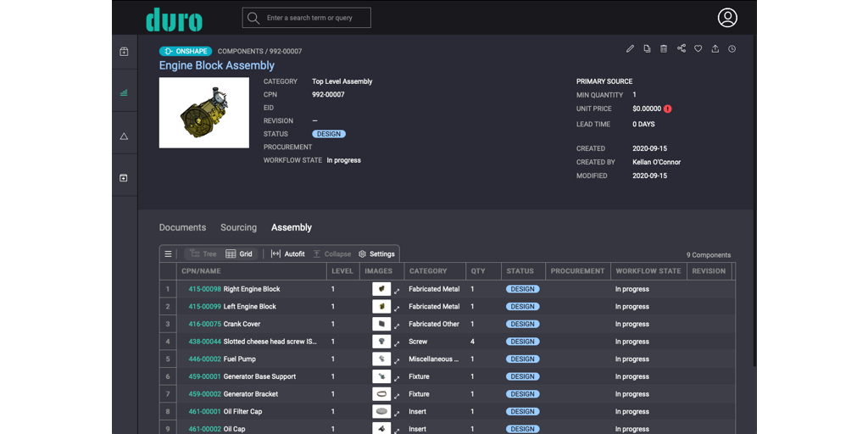Open the Sourcing tab

[238, 227]
